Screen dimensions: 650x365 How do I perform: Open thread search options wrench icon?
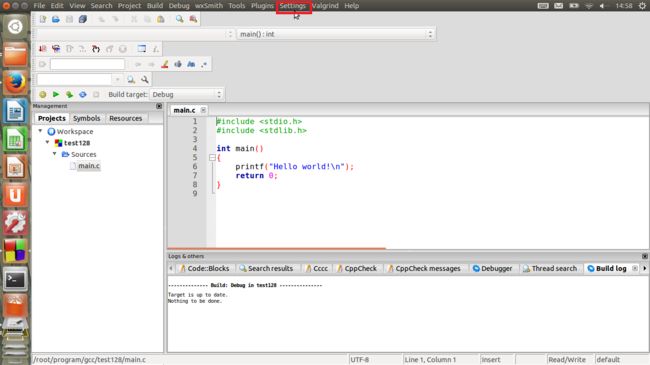[145, 79]
